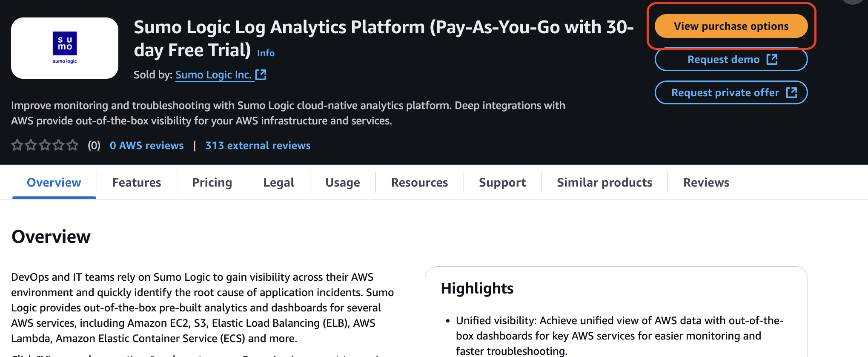Jump to the Reviews tab
The height and width of the screenshot is (357, 868).
[706, 182]
